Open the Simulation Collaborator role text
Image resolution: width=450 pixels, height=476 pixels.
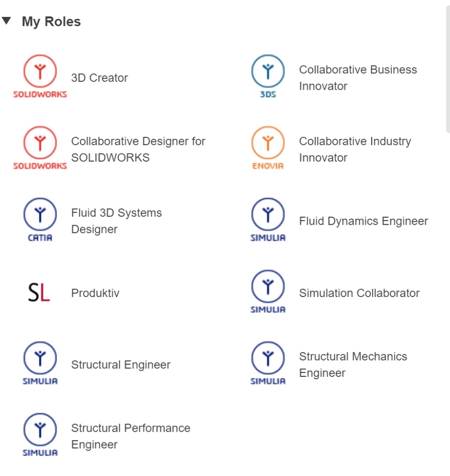(359, 293)
